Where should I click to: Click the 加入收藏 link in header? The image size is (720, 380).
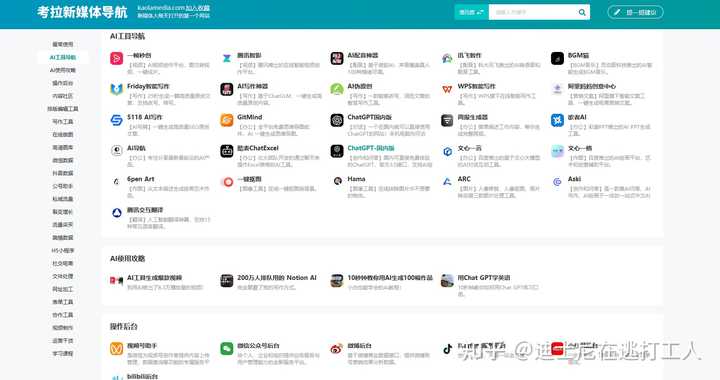(197, 8)
